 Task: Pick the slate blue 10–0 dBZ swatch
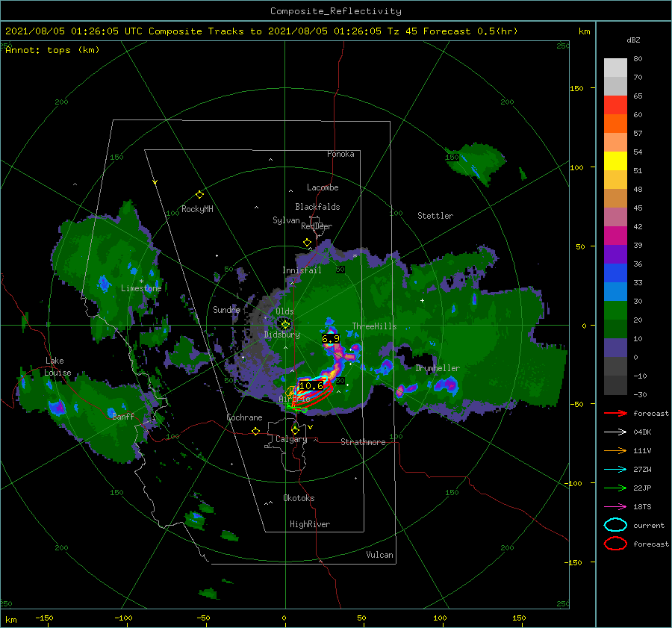pos(615,348)
